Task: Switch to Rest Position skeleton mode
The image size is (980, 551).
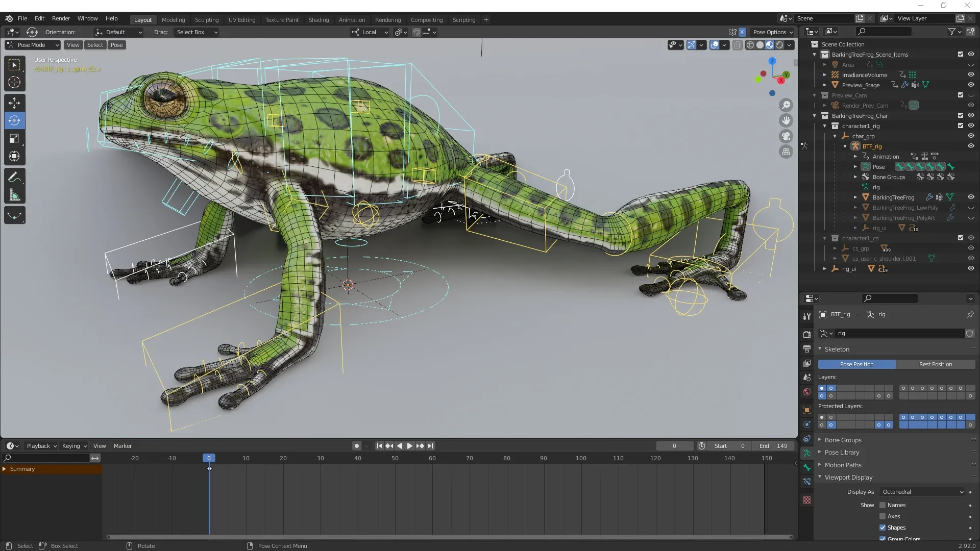Action: click(935, 364)
